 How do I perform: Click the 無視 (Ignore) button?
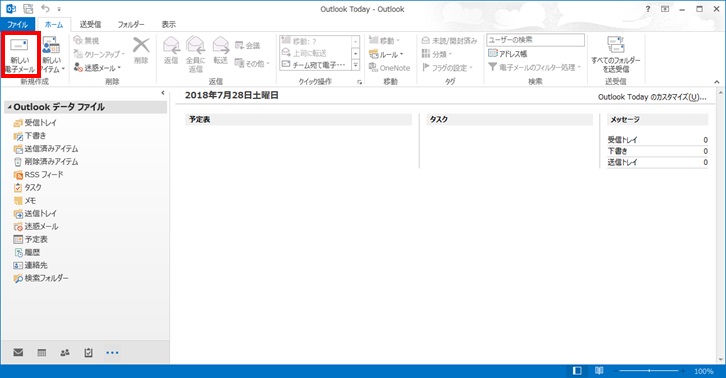pyautogui.click(x=87, y=41)
